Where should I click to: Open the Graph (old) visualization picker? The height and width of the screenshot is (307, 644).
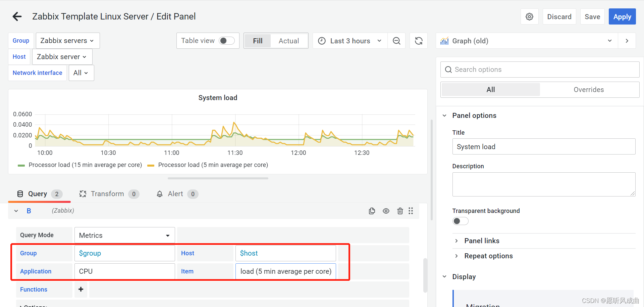(527, 41)
